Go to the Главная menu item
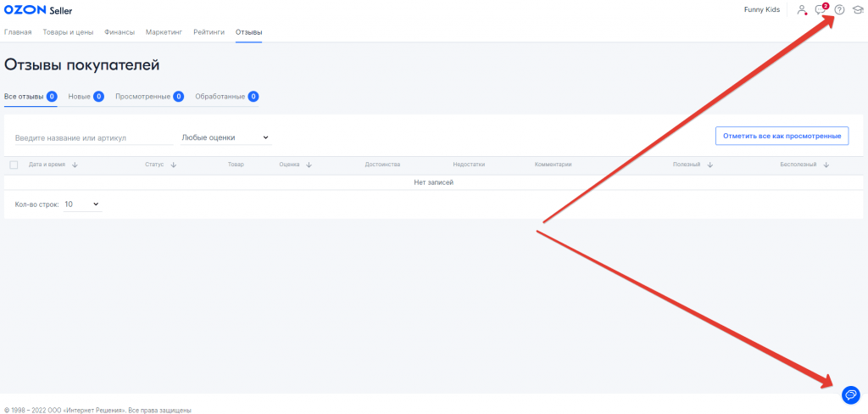This screenshot has width=868, height=414. click(18, 32)
